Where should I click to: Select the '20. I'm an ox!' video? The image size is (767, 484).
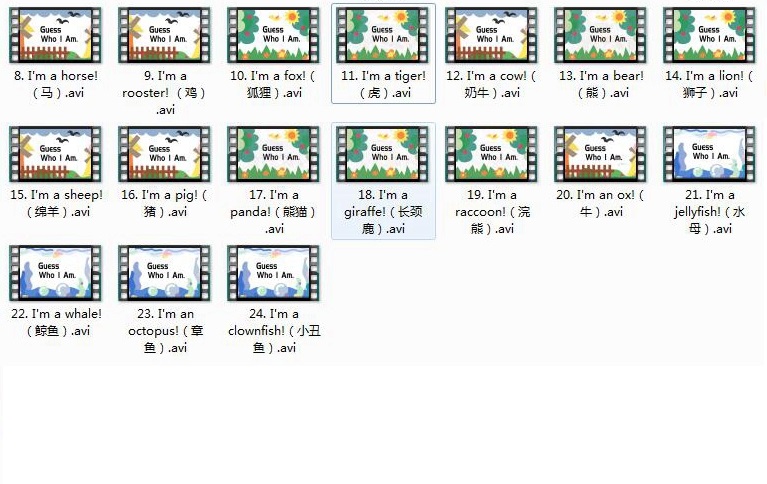coord(601,153)
